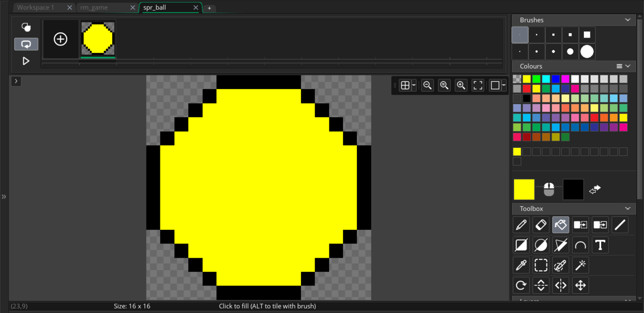Open grid options dropdown arrow
This screenshot has height=313, width=644.
(x=414, y=85)
